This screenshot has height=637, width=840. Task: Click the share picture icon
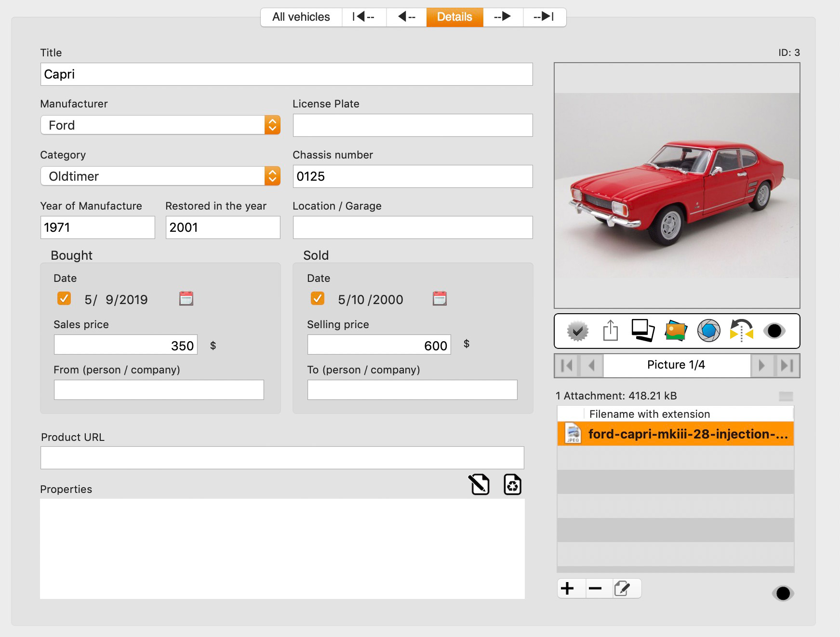(x=611, y=331)
